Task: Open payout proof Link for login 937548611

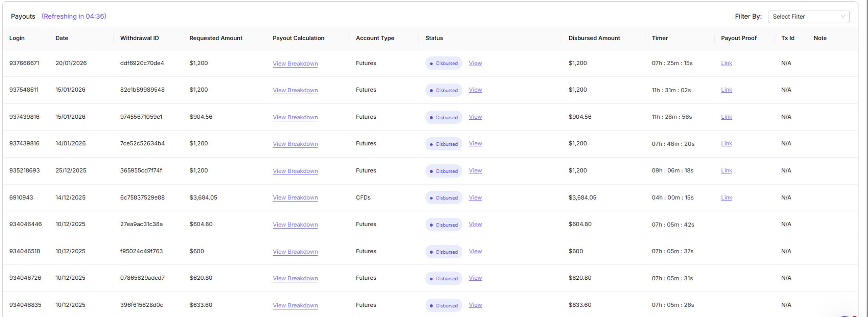Action: pyautogui.click(x=726, y=90)
